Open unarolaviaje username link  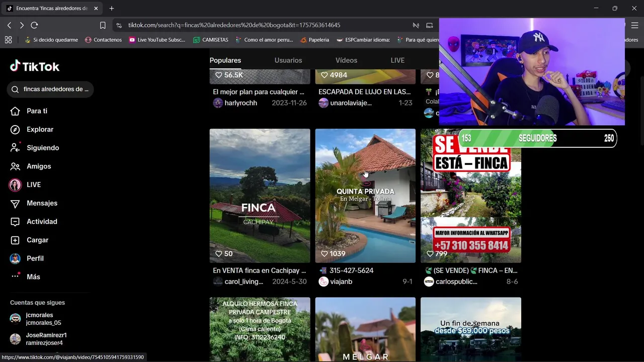[351, 103]
